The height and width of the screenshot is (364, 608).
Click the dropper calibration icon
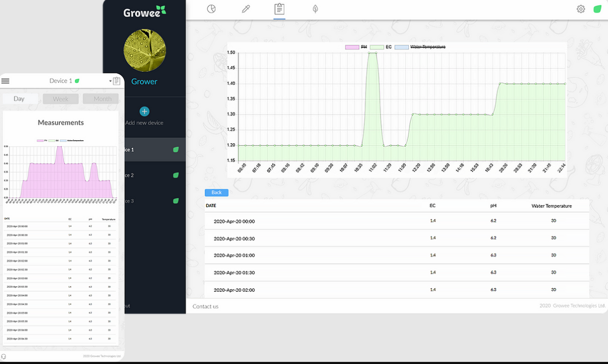click(x=246, y=9)
